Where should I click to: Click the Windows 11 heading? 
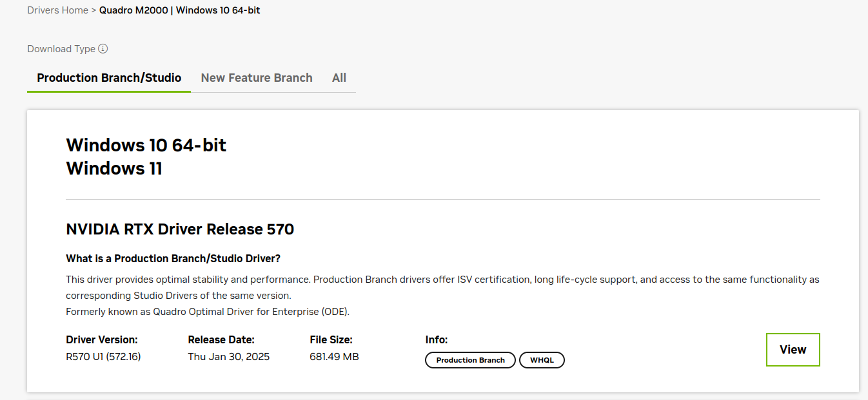pos(114,169)
